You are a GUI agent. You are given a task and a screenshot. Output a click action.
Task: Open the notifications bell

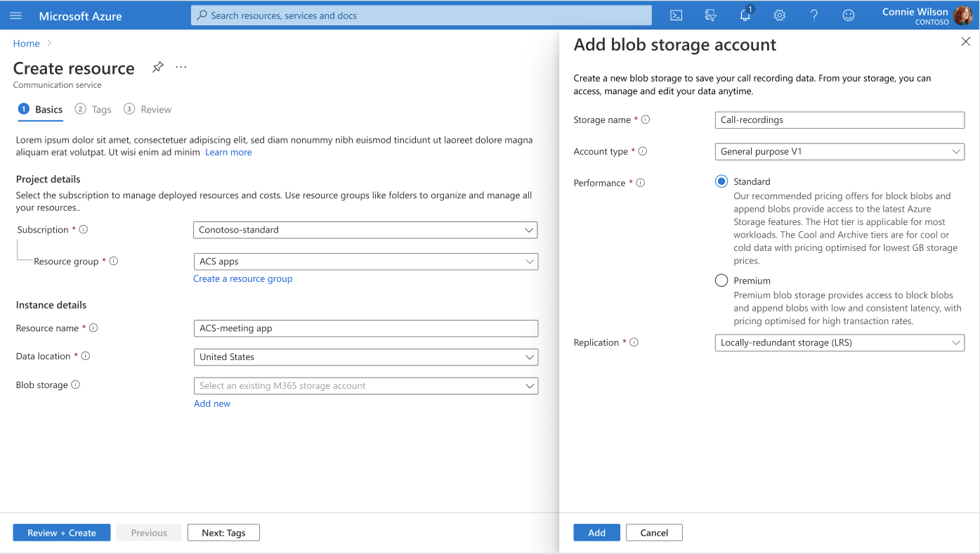coord(745,15)
